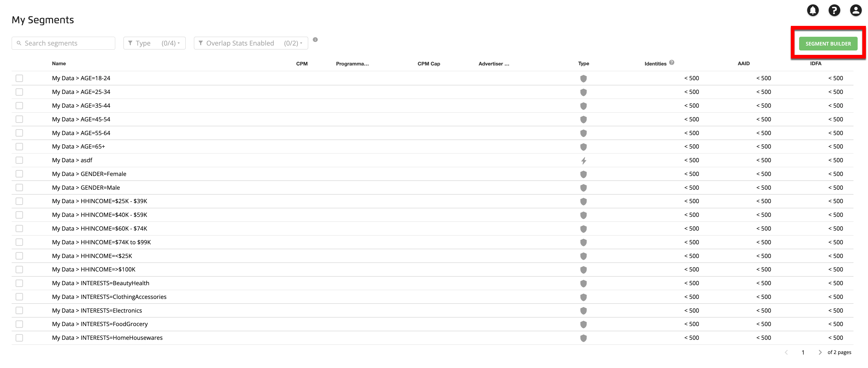
Task: Sort by the CPM column header
Action: point(302,64)
